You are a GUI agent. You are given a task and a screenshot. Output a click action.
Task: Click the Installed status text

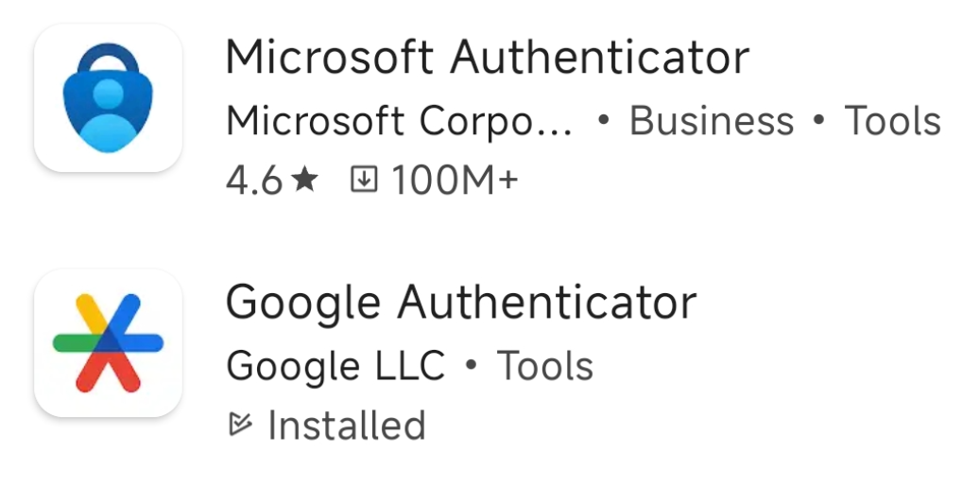point(347,426)
